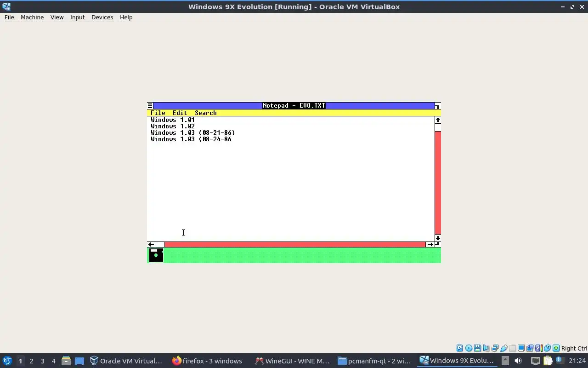Click the floppy disk indicator icon
Screen dimensions: 588x368
[x=477, y=348]
